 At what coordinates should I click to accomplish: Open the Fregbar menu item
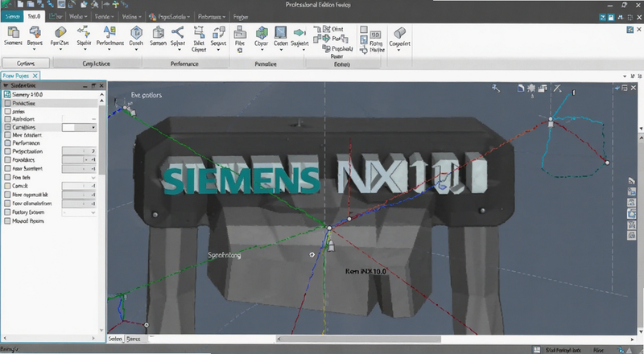point(241,17)
